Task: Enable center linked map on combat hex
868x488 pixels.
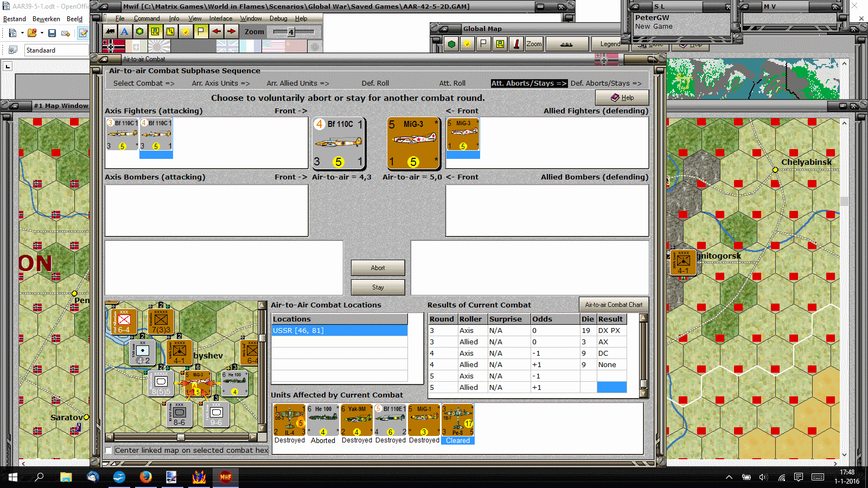Action: [x=109, y=451]
